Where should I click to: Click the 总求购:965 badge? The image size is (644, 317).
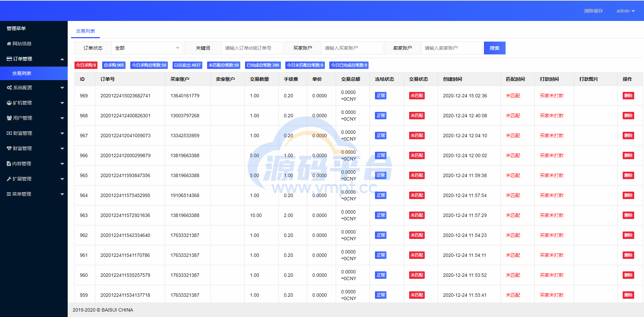pyautogui.click(x=114, y=65)
